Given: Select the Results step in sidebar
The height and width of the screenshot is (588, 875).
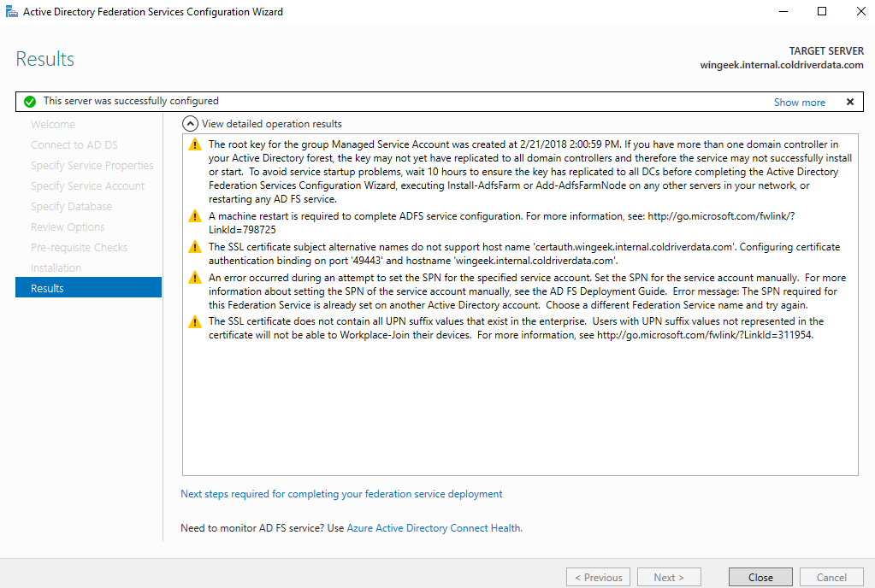Looking at the screenshot, I should click(88, 288).
